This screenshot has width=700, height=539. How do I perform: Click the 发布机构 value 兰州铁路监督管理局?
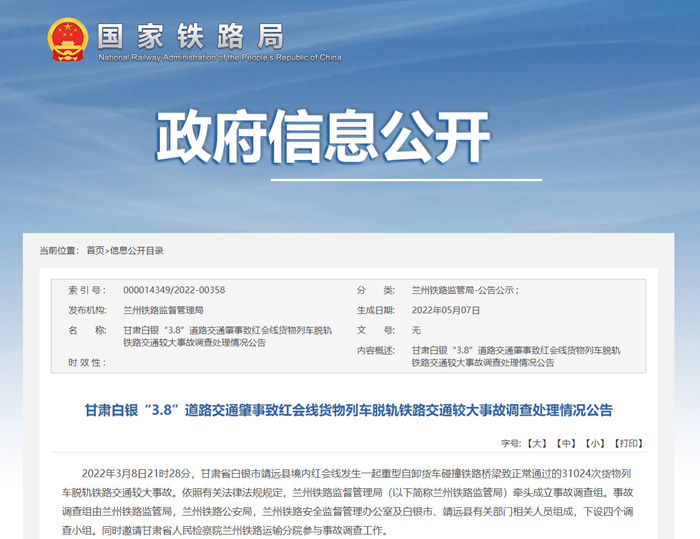(x=163, y=310)
